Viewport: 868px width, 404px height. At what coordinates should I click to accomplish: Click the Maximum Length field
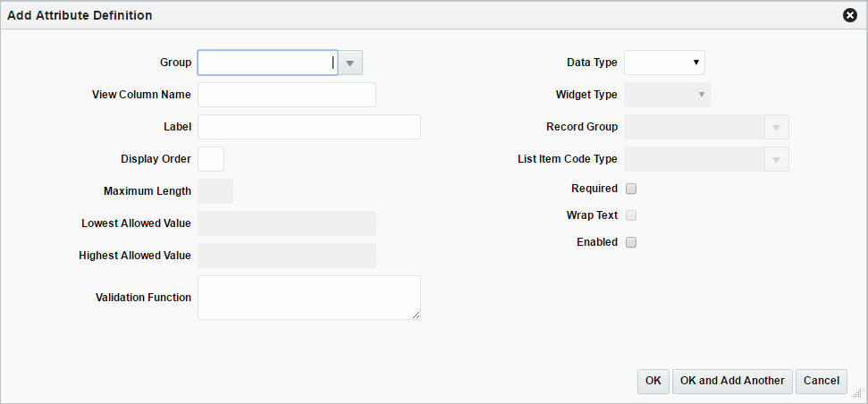(x=215, y=191)
